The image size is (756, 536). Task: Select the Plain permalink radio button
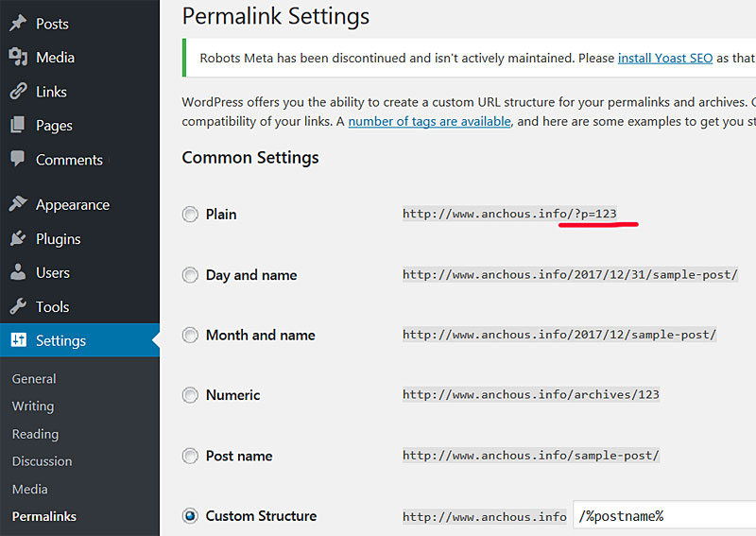pyautogui.click(x=190, y=215)
